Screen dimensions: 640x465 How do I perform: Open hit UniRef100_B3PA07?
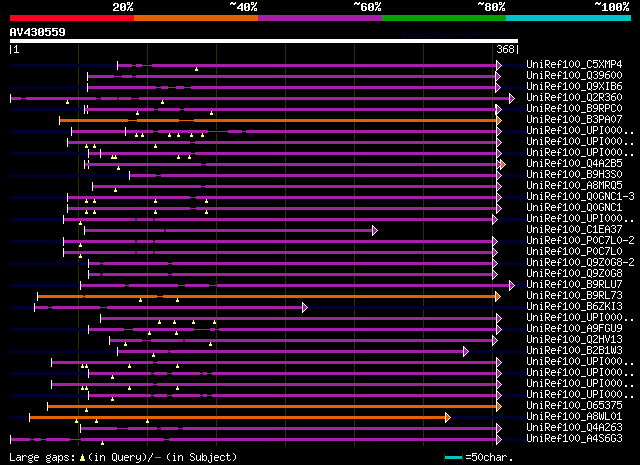pos(574,119)
